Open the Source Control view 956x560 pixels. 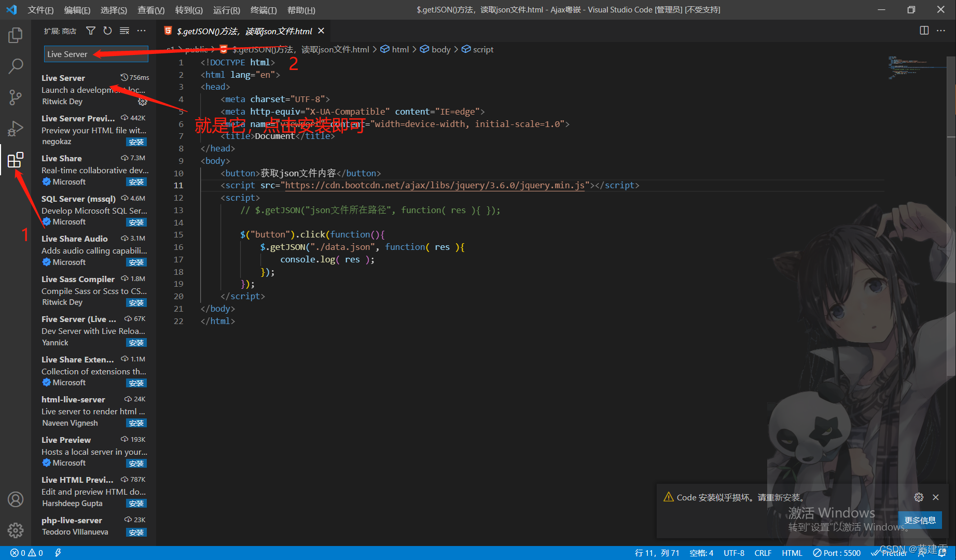click(x=16, y=97)
